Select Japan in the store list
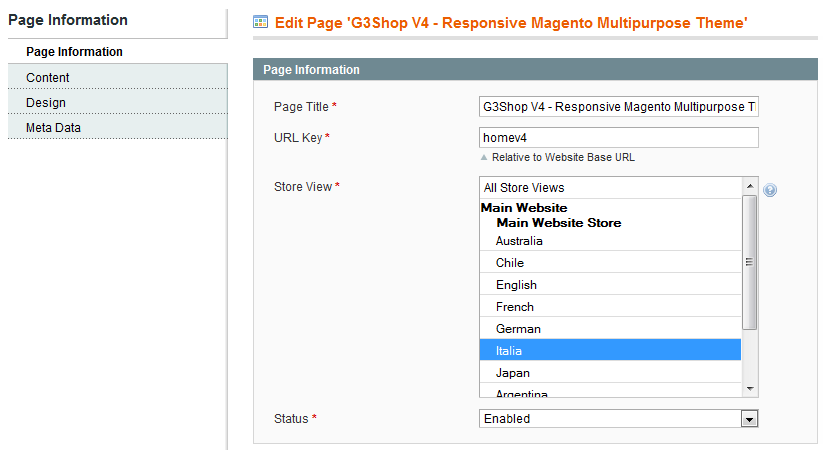 click(610, 373)
